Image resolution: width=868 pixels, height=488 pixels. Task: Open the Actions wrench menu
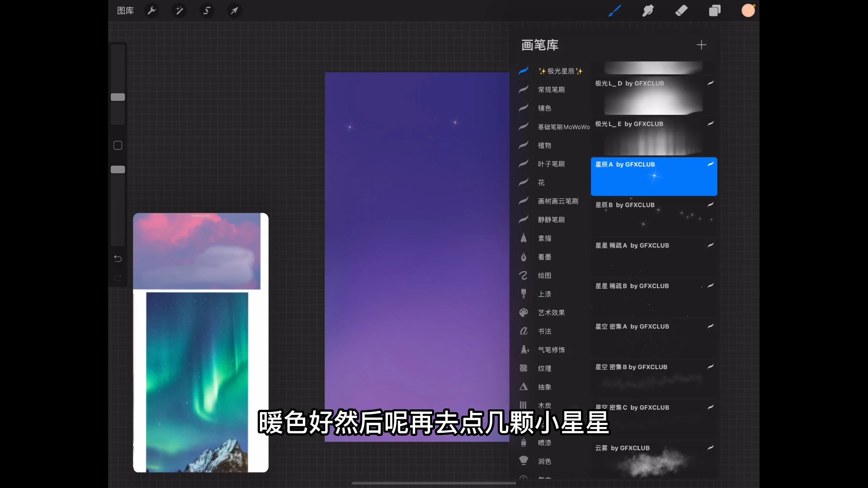(x=152, y=10)
